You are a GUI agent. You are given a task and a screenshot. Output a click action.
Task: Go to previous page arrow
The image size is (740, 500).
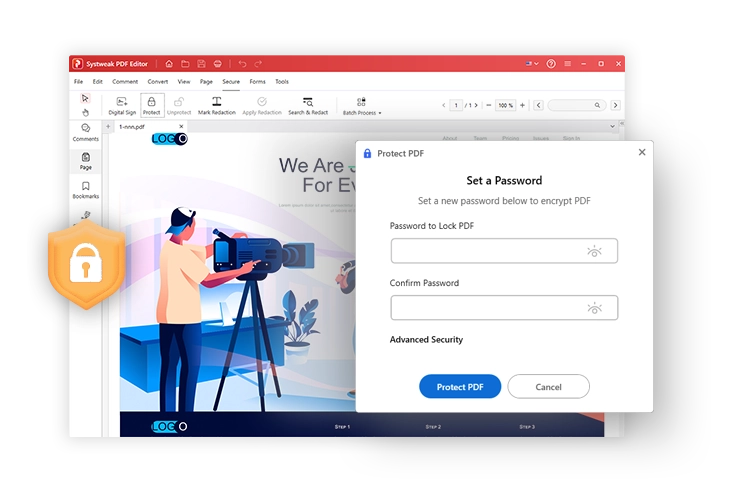(x=444, y=105)
